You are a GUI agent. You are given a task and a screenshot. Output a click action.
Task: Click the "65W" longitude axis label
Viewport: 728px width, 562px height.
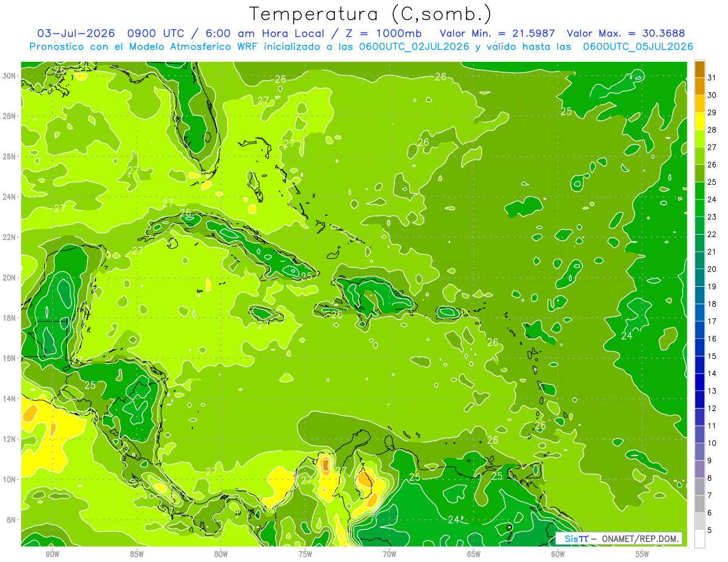click(x=474, y=554)
